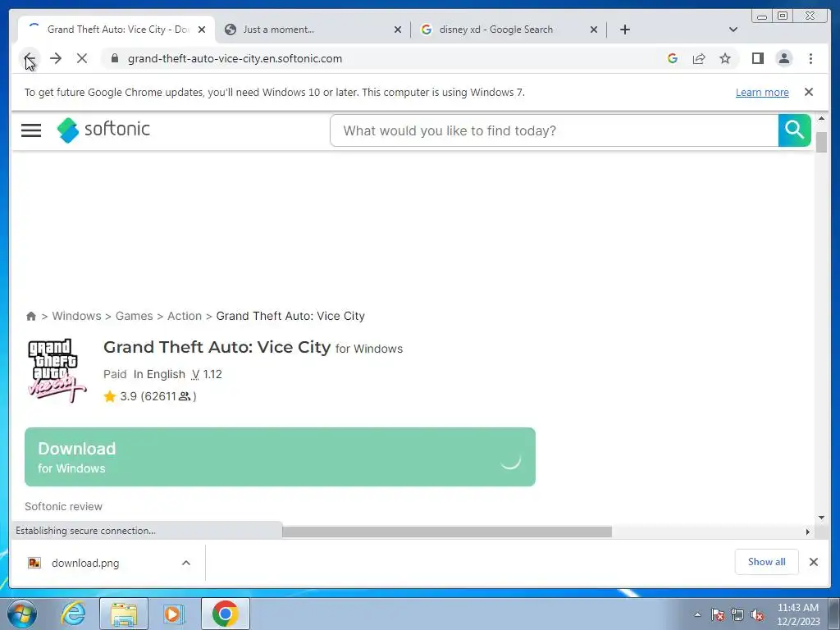This screenshot has width=840, height=630.
Task: Show hidden system tray icons
Action: point(697,614)
